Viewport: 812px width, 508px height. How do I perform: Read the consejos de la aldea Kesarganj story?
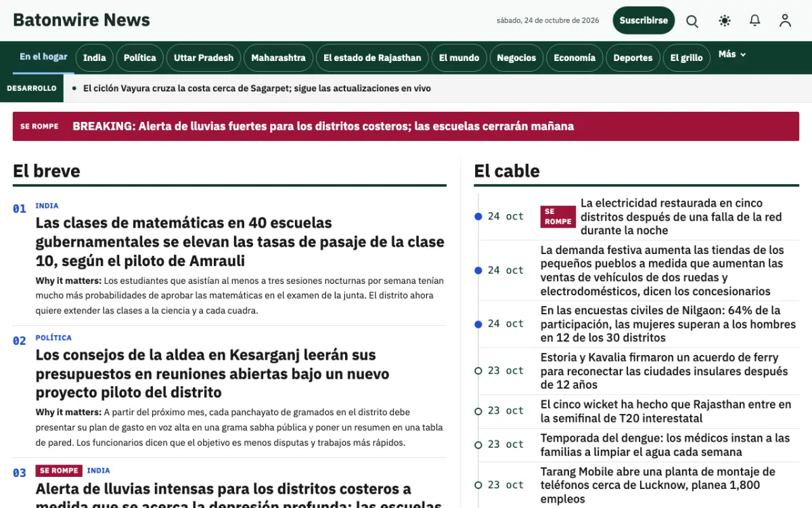click(212, 373)
